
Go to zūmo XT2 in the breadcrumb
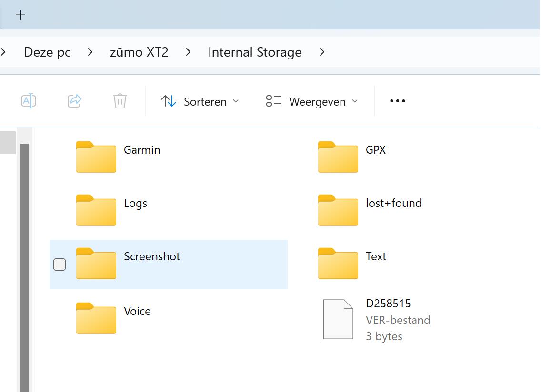click(x=139, y=52)
